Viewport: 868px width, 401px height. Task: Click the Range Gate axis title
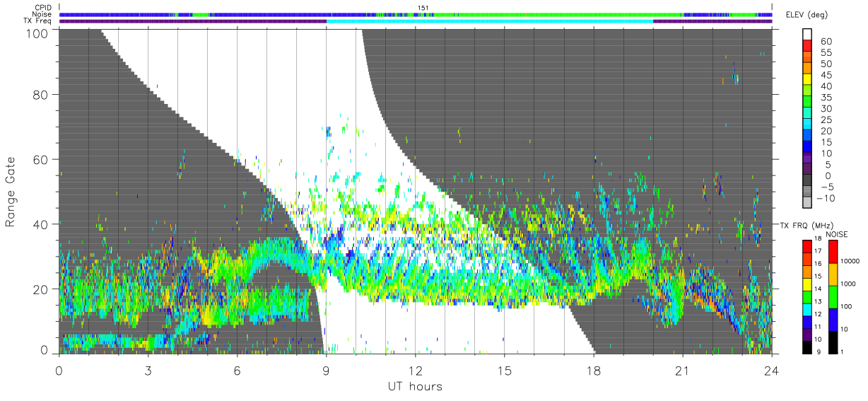[x=11, y=191]
